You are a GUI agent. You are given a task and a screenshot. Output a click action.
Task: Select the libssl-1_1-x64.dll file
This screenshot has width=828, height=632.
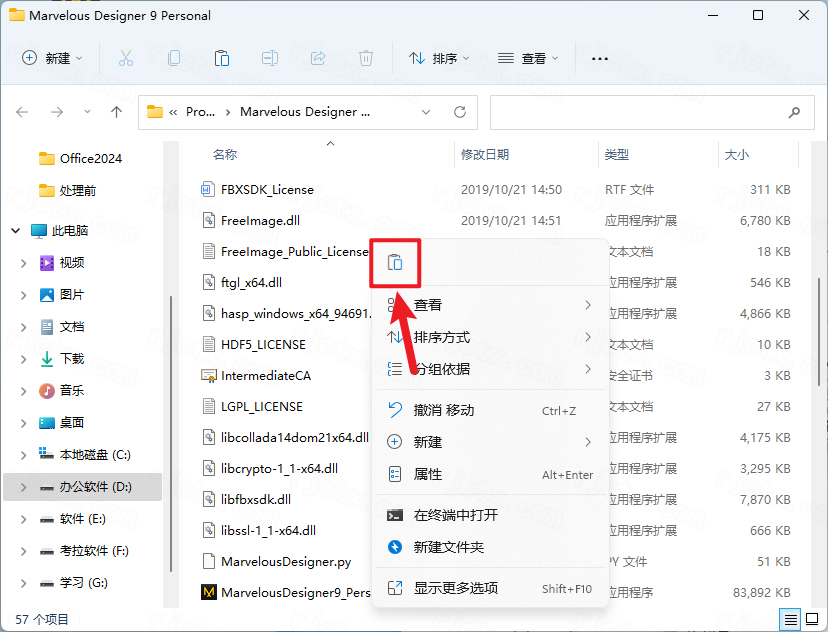click(259, 531)
